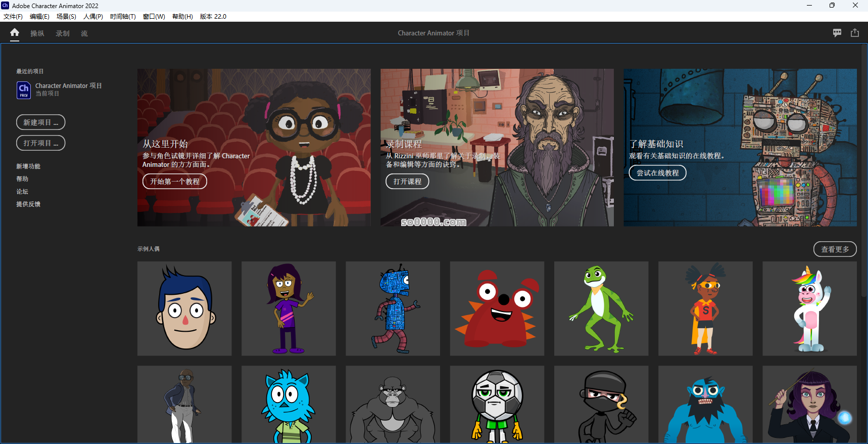Open the feedback chat bubble icon

(x=837, y=33)
